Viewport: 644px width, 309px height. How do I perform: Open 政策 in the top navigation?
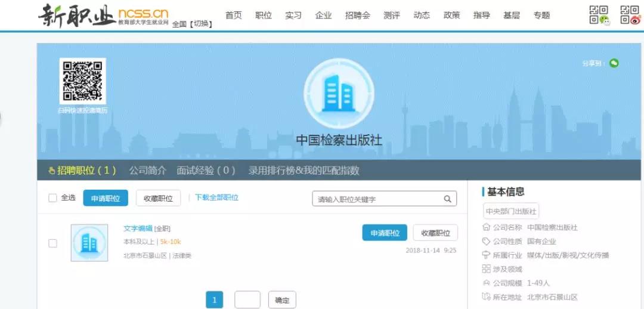(x=451, y=16)
